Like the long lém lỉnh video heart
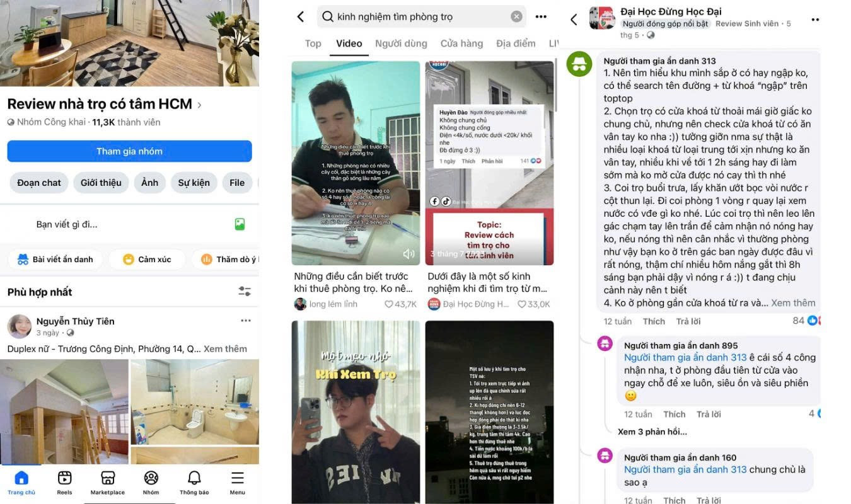This screenshot has height=504, width=851. coord(389,304)
